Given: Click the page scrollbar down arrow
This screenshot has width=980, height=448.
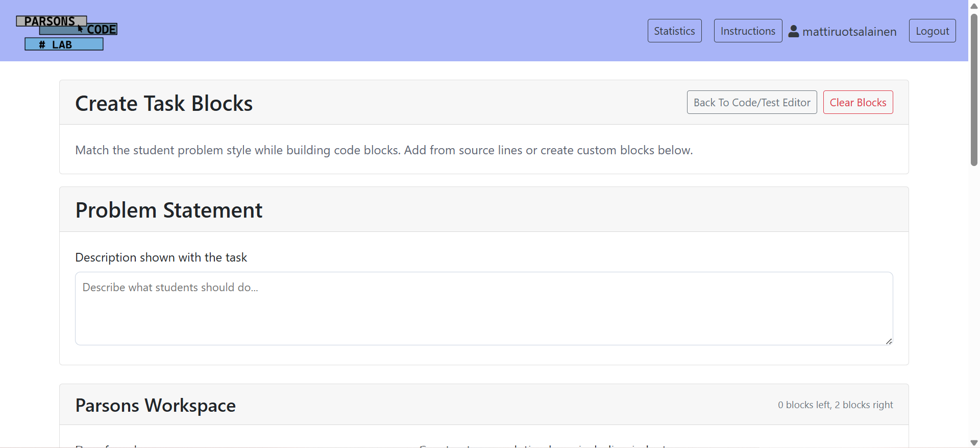Looking at the screenshot, I should 974,442.
